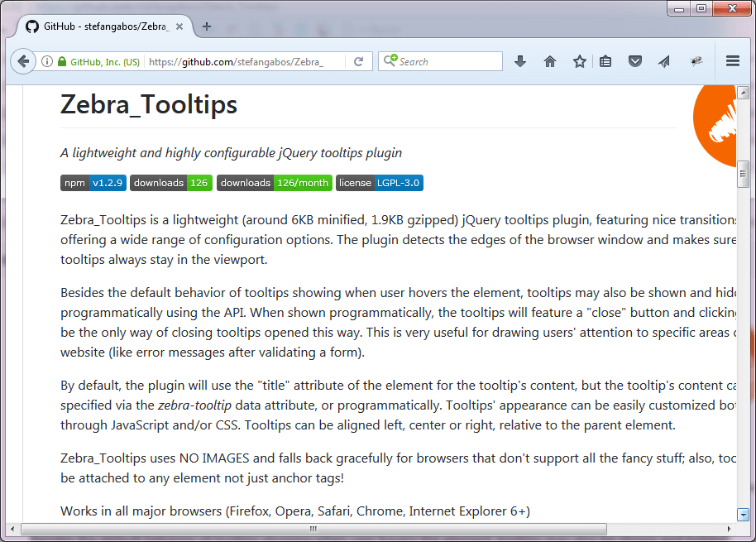Viewport: 756px width, 542px height.
Task: Go to the Home page icon
Action: pyautogui.click(x=550, y=61)
